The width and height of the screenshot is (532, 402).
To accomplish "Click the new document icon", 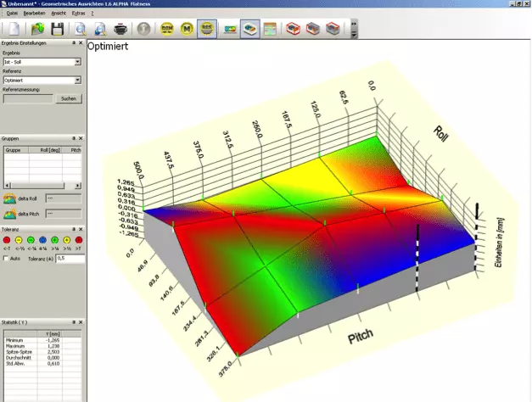I will tap(14, 30).
